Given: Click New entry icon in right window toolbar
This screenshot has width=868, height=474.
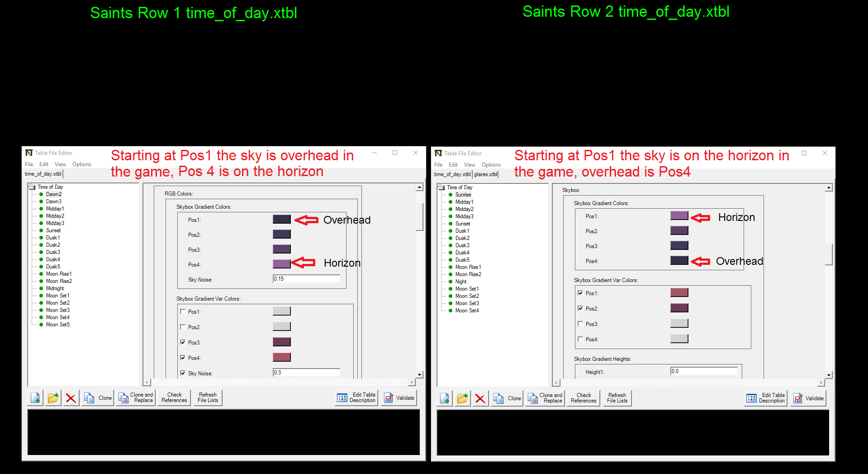Looking at the screenshot, I should coord(445,398).
